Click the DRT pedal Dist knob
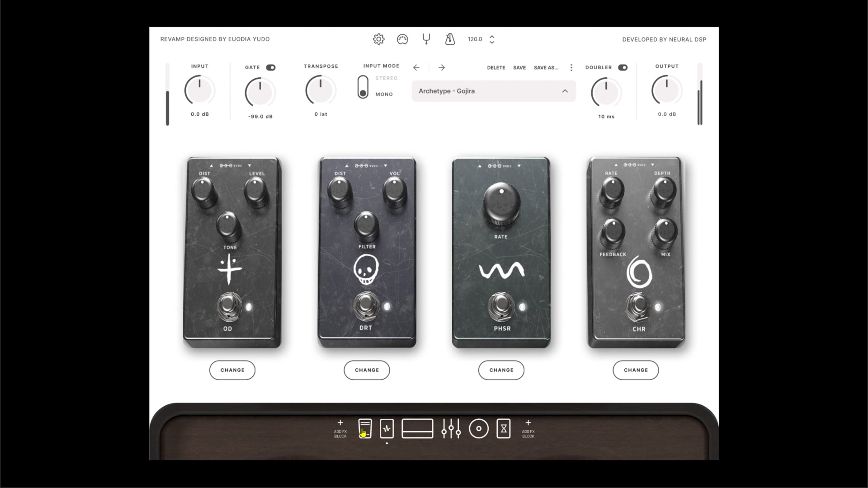The width and height of the screenshot is (868, 488). click(340, 192)
